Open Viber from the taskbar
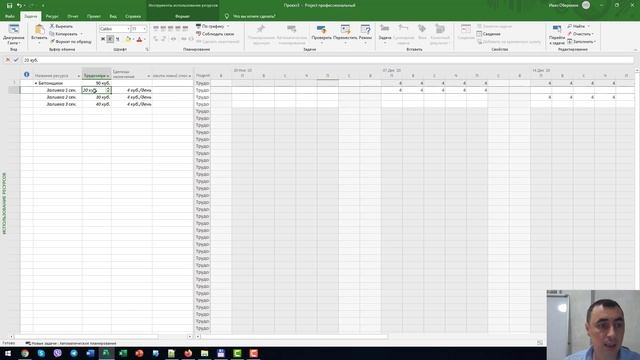 (x=57, y=353)
